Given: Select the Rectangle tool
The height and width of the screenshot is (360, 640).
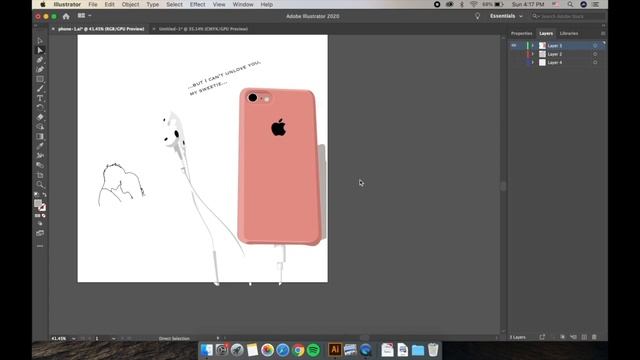Looking at the screenshot, I should pyautogui.click(x=40, y=79).
